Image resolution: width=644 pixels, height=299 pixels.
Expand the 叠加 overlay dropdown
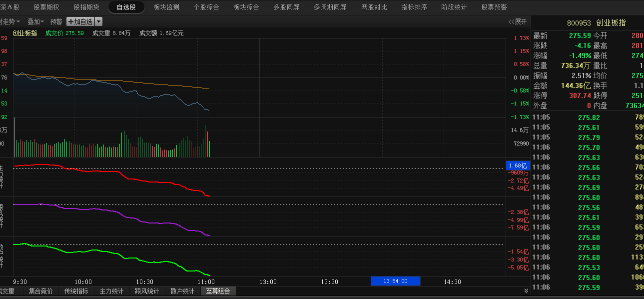pos(35,21)
